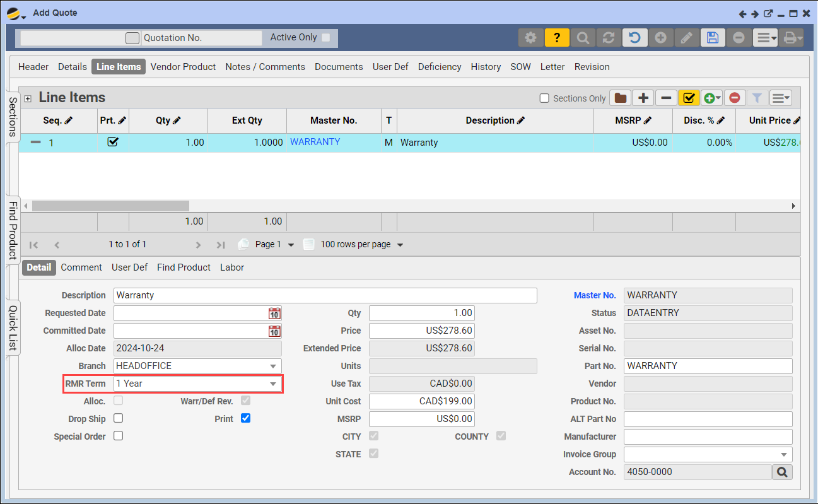Viewport: 818px width, 504px height.
Task: Switch to the Vendor Product tab
Action: click(183, 67)
